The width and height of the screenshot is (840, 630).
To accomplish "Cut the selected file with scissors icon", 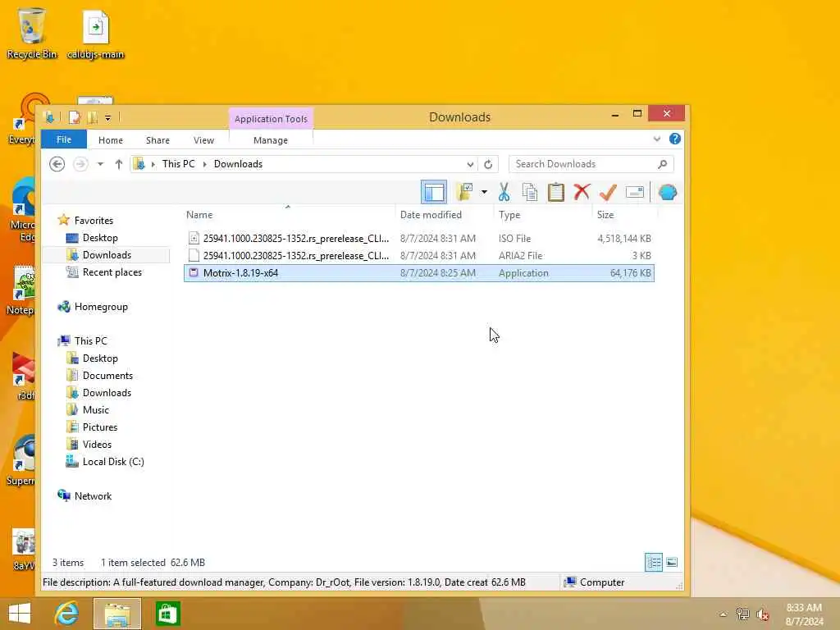I will point(504,192).
